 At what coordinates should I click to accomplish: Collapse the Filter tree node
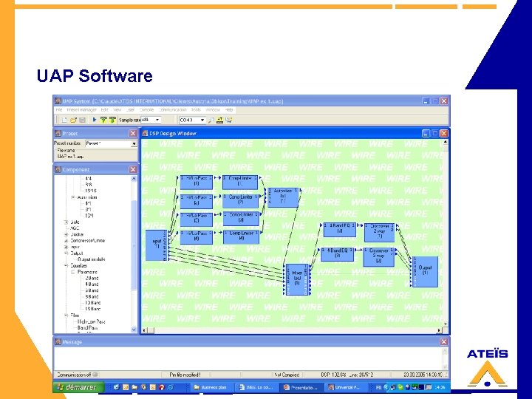66,316
